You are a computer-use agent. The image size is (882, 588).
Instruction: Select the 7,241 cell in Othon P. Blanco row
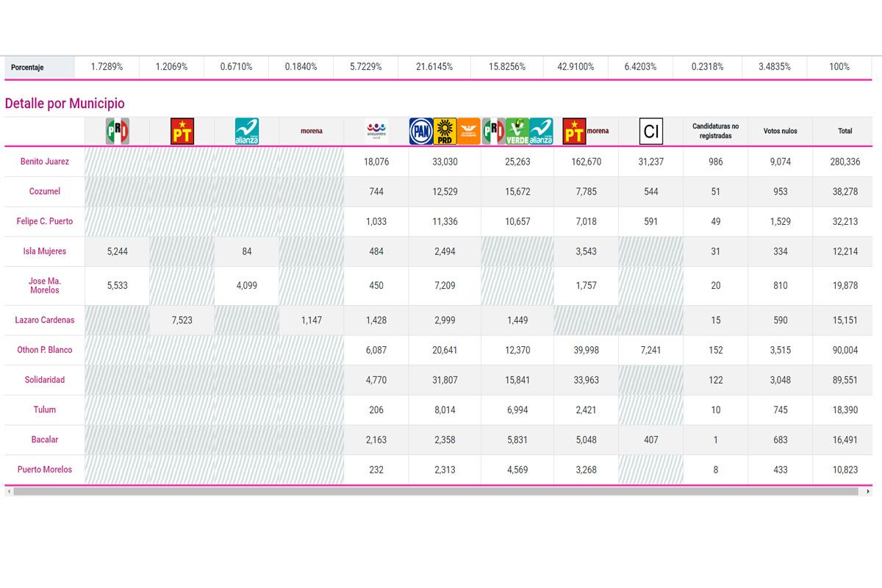(x=651, y=351)
